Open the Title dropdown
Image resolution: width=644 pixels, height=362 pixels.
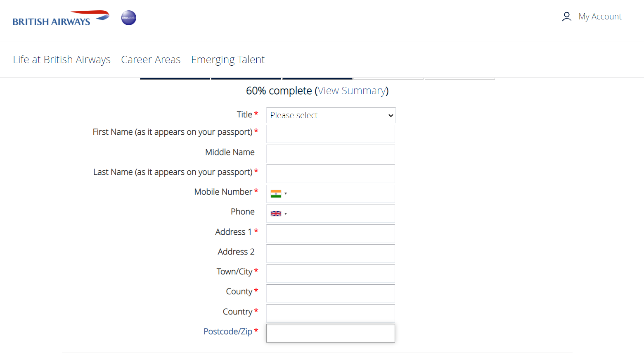331,115
